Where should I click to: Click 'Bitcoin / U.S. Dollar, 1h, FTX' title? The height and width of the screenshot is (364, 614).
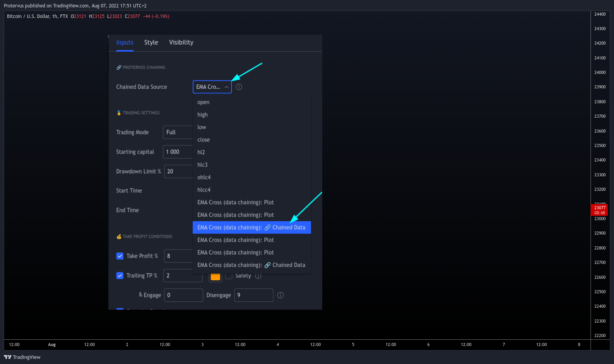38,16
